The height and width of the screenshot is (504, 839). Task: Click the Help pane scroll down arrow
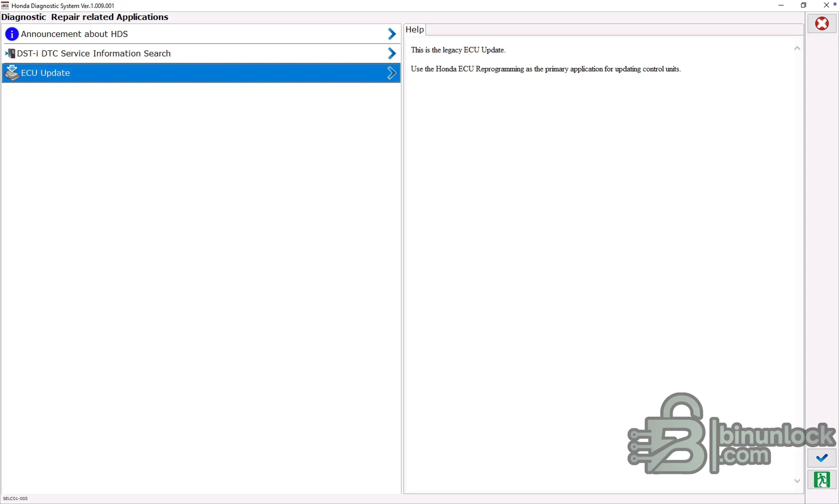(797, 481)
